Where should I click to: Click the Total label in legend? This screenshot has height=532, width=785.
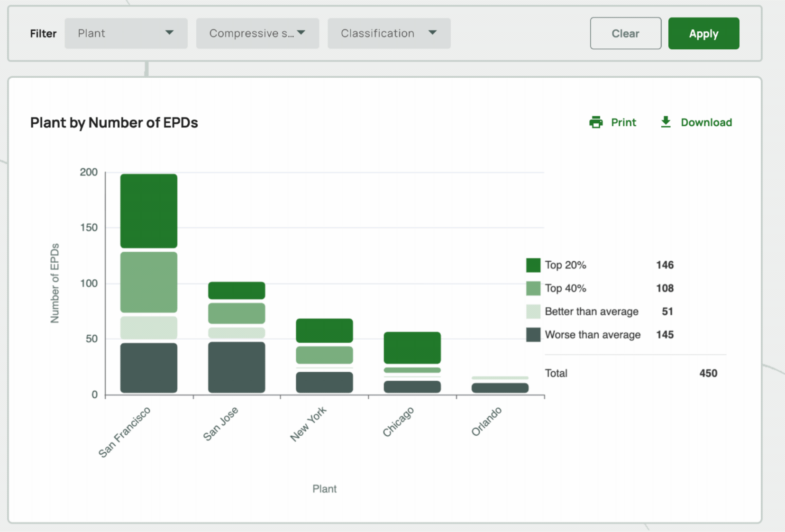coord(556,373)
